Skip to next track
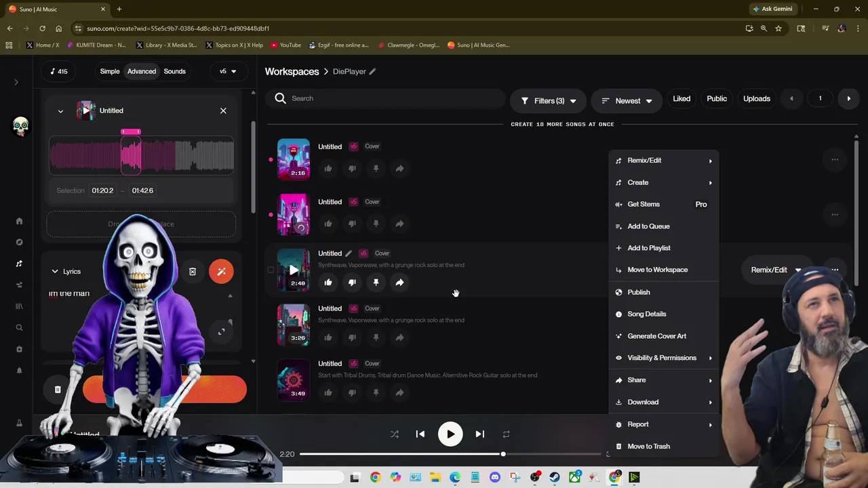Screen dimensions: 868x488 pyautogui.click(x=479, y=434)
